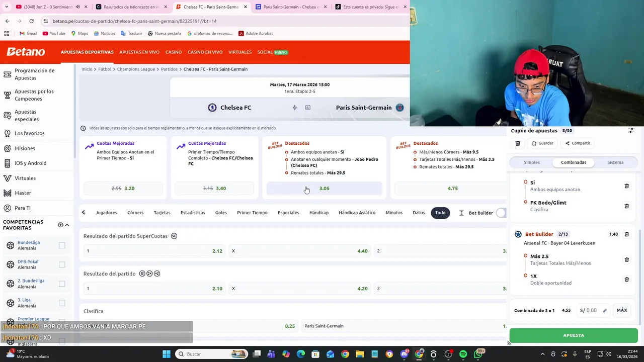Open Apuestas en Vivo menu
The width and height of the screenshot is (644, 362).
(139, 52)
